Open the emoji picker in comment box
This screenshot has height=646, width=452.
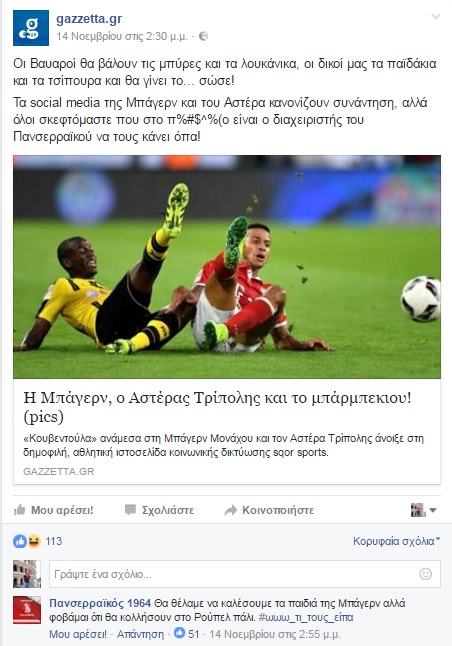425,573
